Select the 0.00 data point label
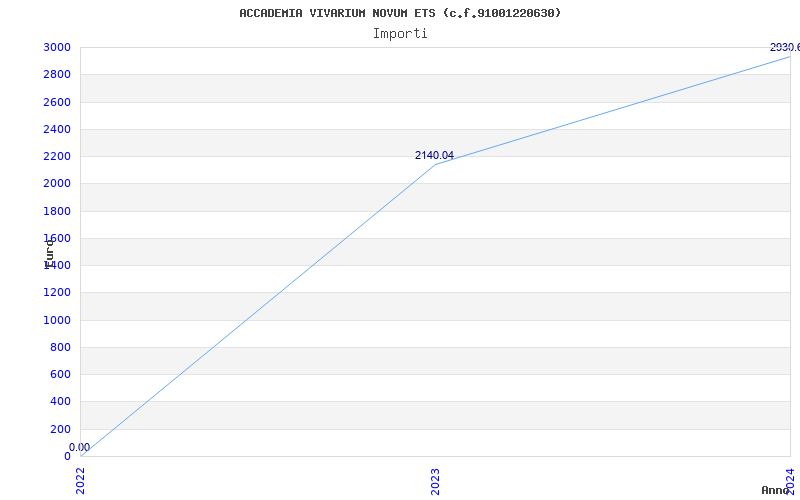 pyautogui.click(x=80, y=447)
